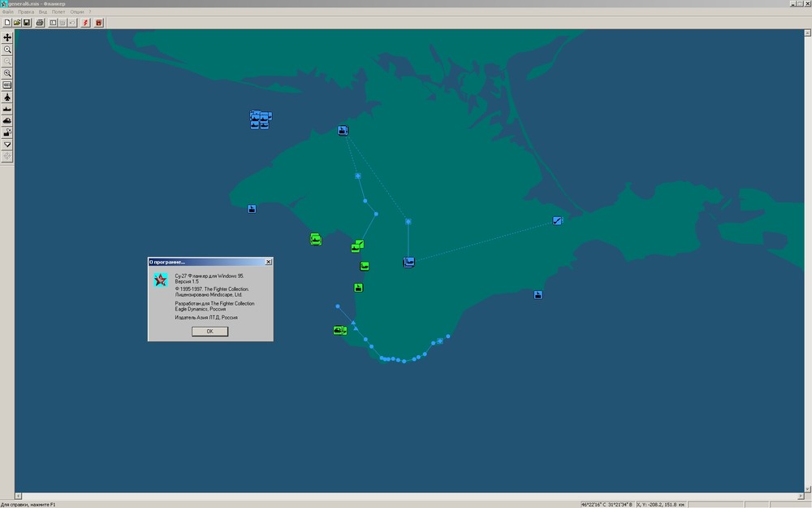Click the Для справки, нажмите F1 status text
Image resolution: width=812 pixels, height=508 pixels.
28,505
